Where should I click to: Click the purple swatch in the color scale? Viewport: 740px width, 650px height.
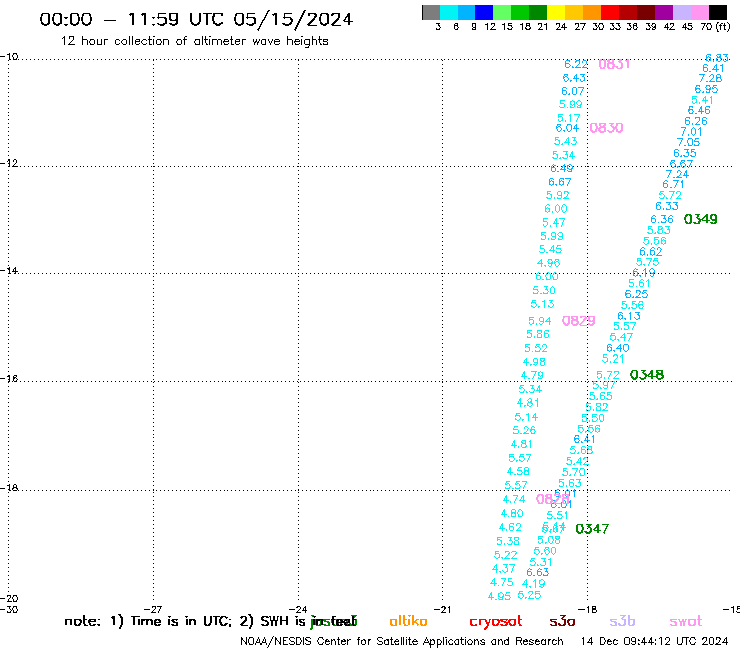(x=663, y=12)
